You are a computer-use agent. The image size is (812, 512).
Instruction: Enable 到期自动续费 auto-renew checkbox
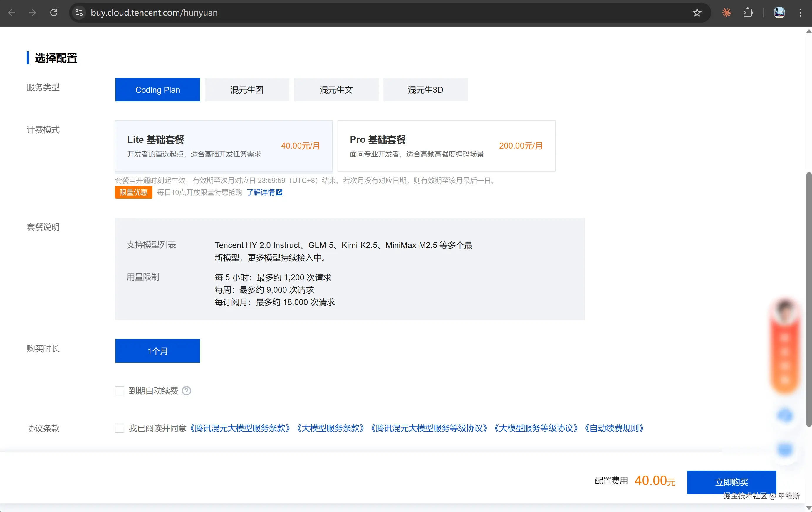(119, 391)
